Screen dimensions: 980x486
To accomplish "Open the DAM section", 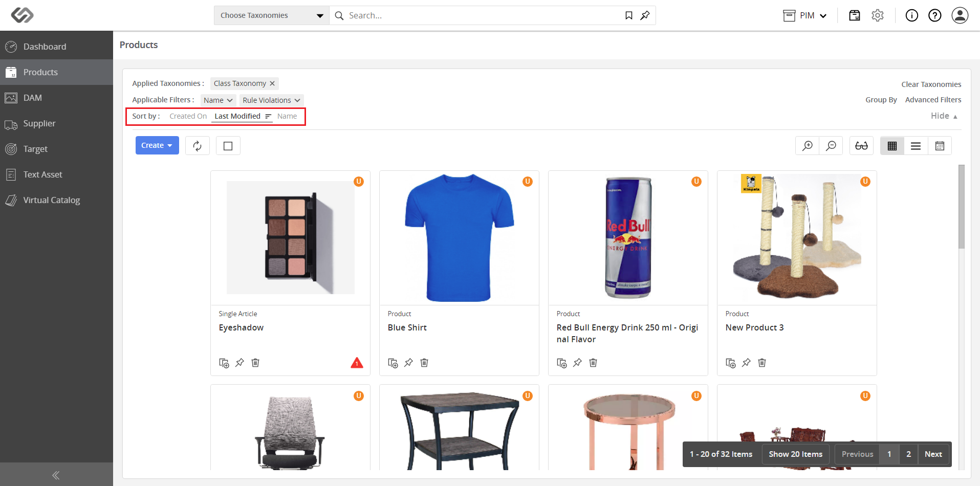I will 56,98.
